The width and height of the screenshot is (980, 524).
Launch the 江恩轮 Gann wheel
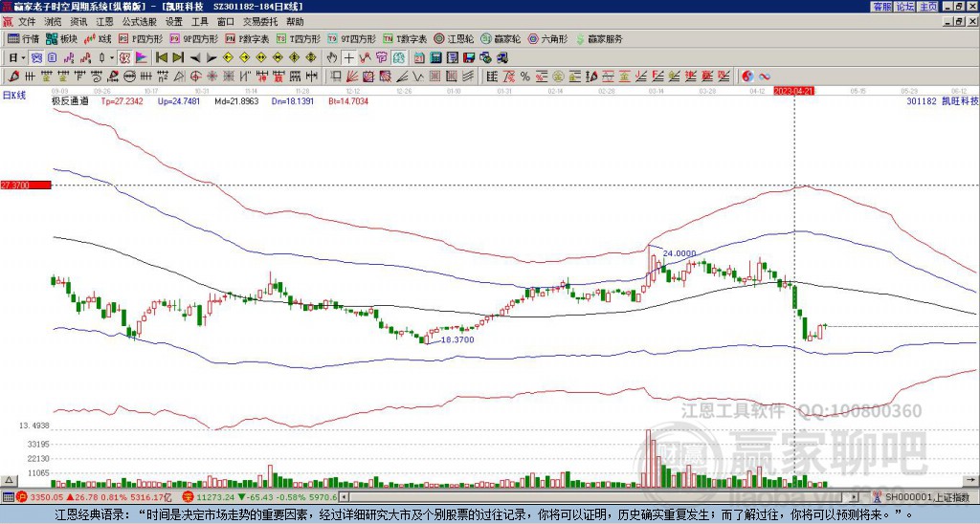(453, 38)
